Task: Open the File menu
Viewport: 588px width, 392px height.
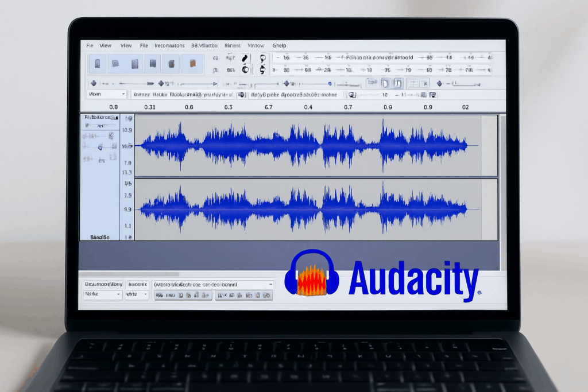Action: click(89, 45)
